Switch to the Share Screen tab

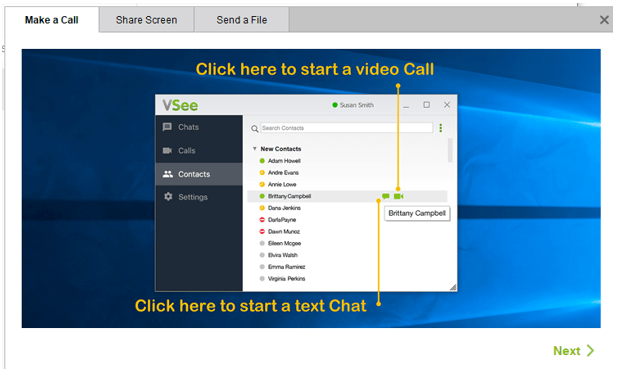click(x=146, y=20)
